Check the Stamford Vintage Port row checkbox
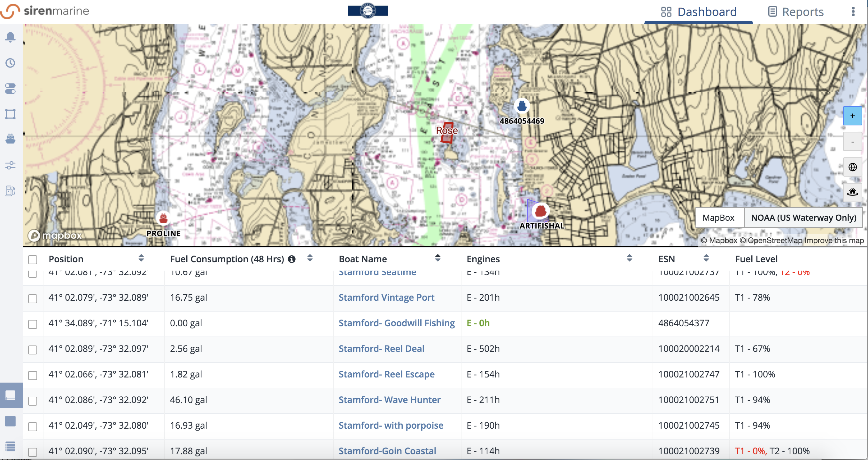 33,298
